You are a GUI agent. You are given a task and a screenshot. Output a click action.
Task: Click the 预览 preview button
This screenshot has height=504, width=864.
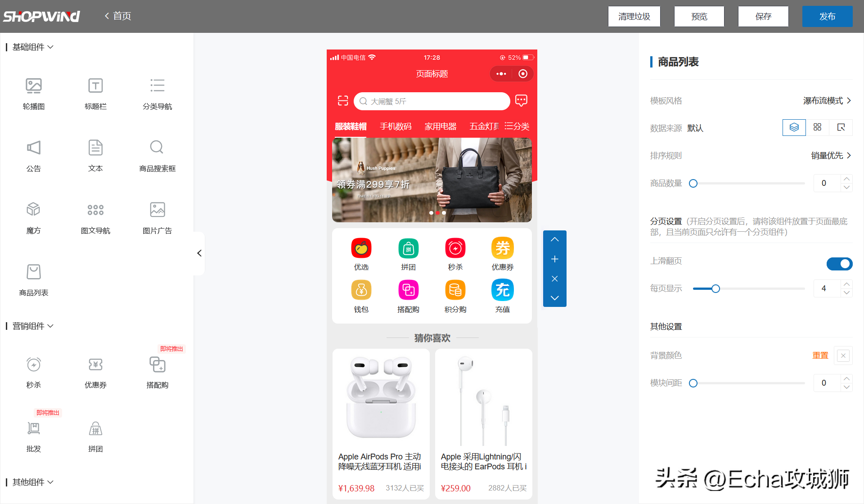[699, 16]
